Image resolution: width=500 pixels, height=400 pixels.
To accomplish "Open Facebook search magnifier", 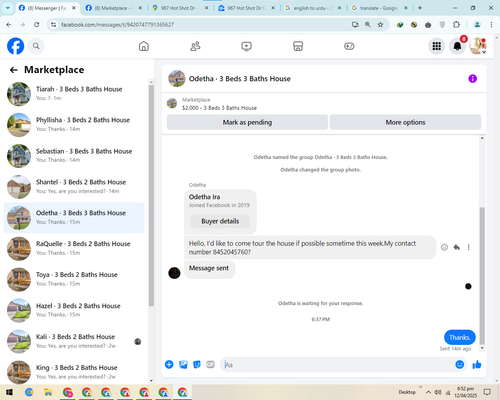I will (x=36, y=46).
